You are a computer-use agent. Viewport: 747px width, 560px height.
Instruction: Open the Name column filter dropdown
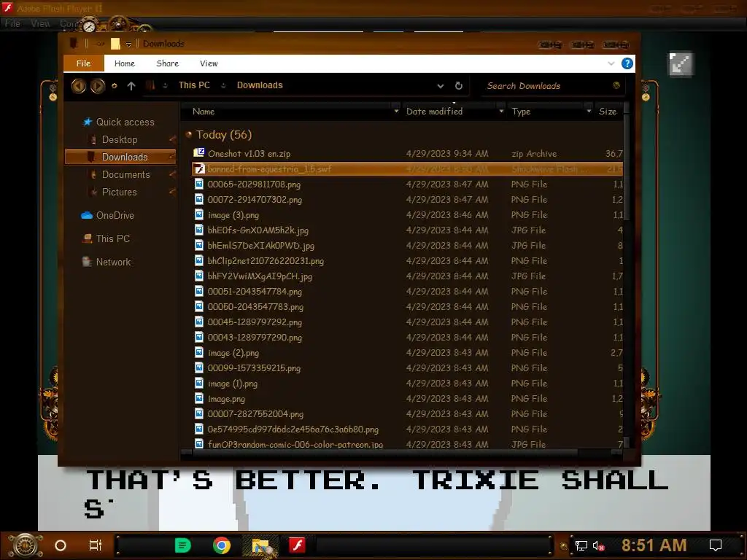pyautogui.click(x=396, y=111)
